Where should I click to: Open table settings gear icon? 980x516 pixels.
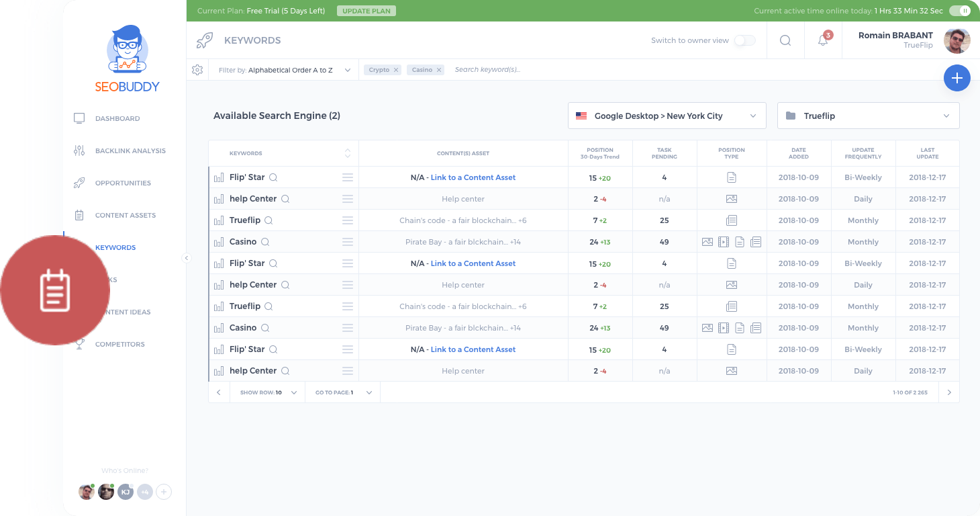click(x=197, y=70)
